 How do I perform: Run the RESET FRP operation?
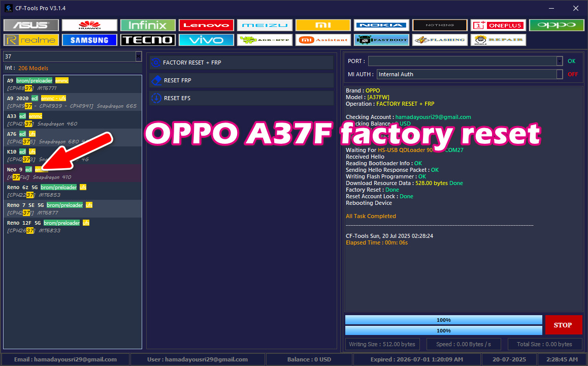[x=242, y=80]
